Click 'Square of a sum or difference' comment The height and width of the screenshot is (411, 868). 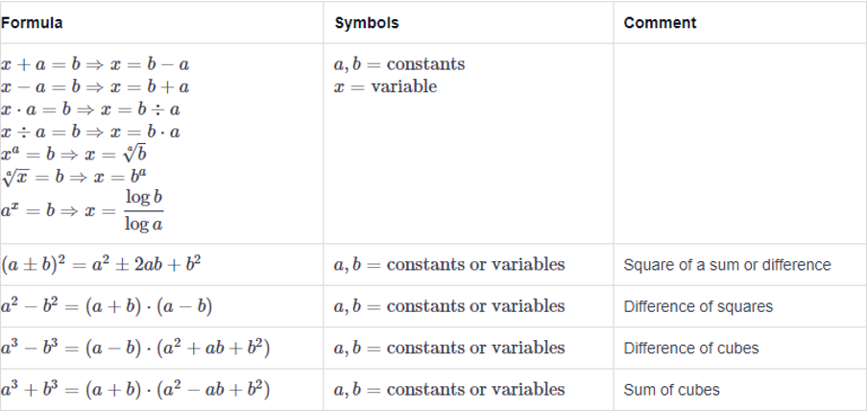pos(727,265)
